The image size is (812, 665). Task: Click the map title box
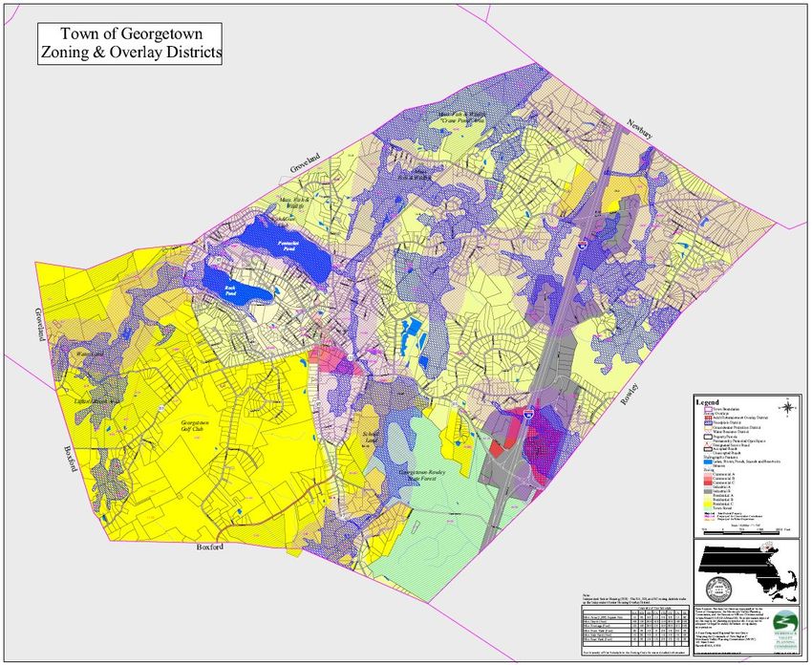129,45
